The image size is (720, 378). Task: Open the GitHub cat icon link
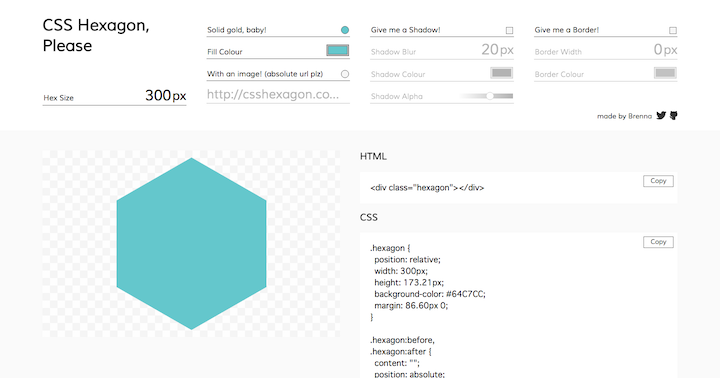click(674, 116)
